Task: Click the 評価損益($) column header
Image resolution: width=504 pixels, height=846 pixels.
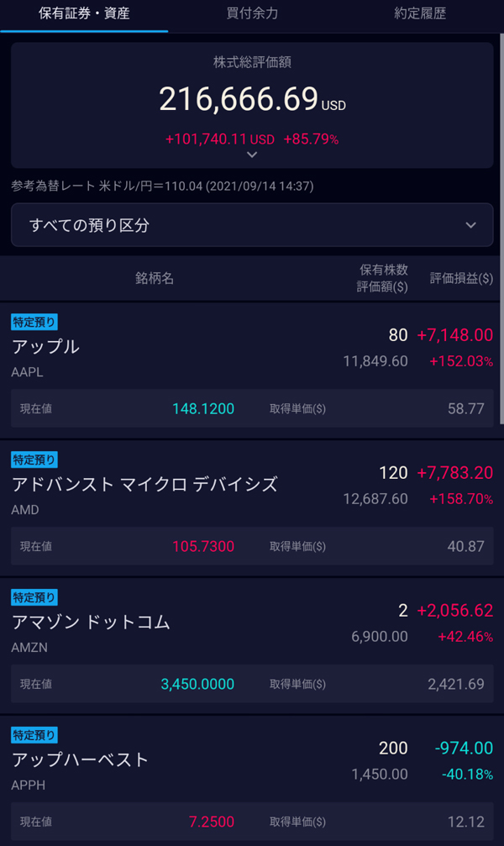Action: [461, 278]
